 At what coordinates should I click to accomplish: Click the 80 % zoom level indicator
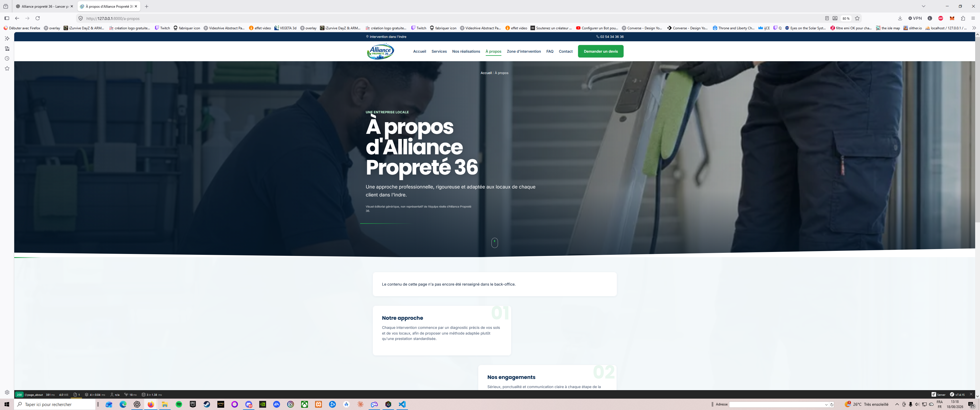(x=846, y=18)
